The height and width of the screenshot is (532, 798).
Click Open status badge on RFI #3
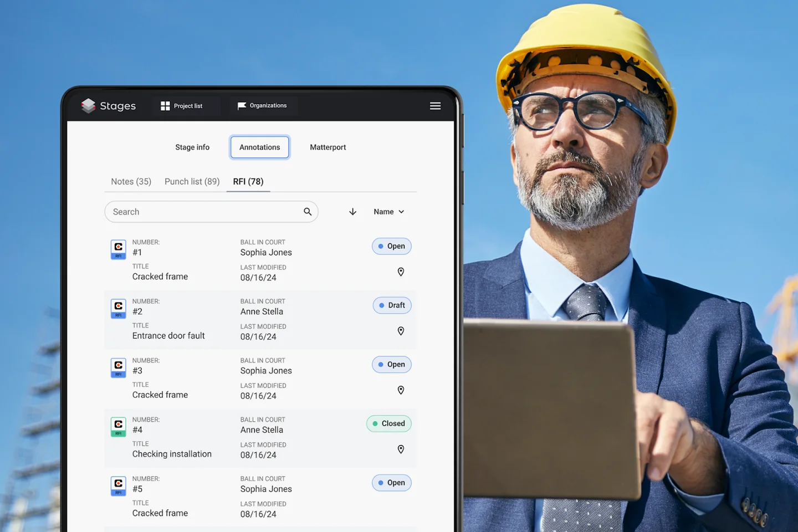392,365
